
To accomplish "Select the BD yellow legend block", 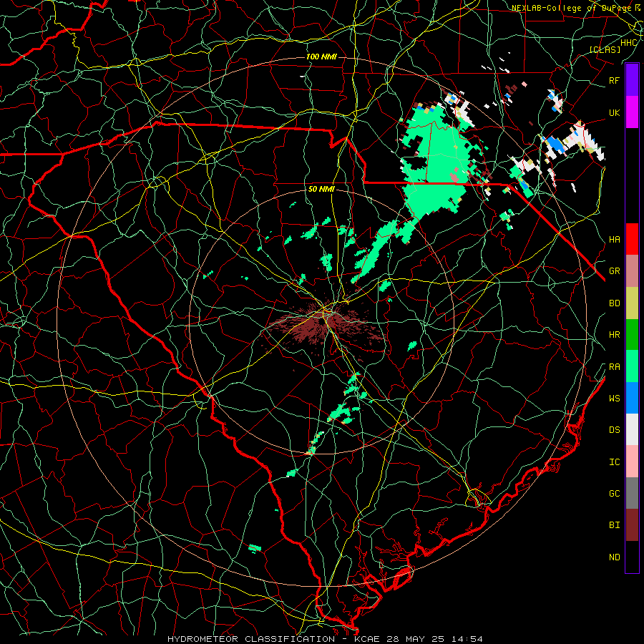I will [632, 303].
